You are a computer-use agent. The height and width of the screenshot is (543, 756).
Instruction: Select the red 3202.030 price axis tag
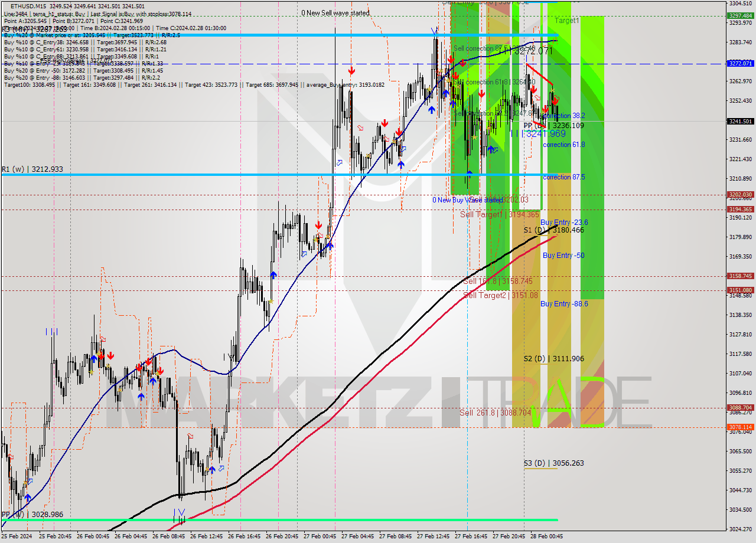tap(741, 194)
